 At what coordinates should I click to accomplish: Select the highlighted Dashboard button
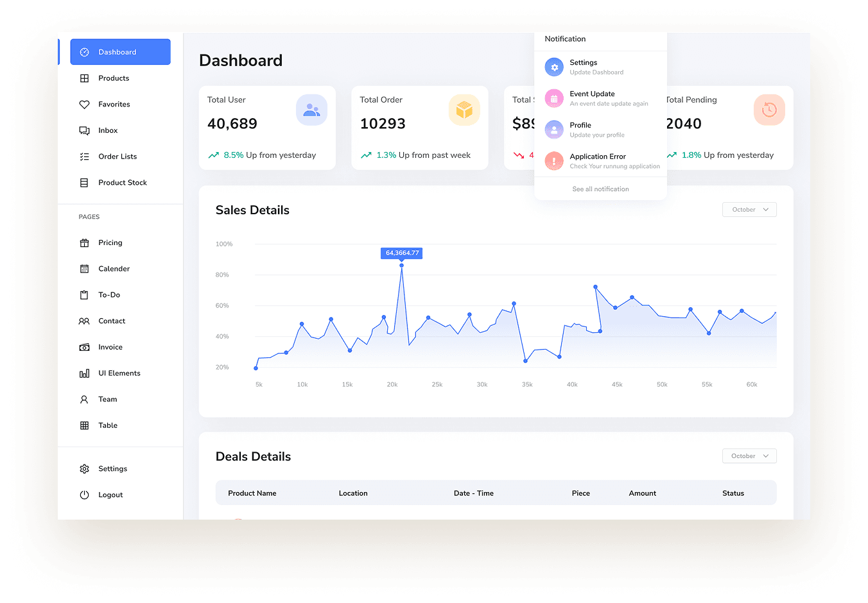[x=120, y=52]
